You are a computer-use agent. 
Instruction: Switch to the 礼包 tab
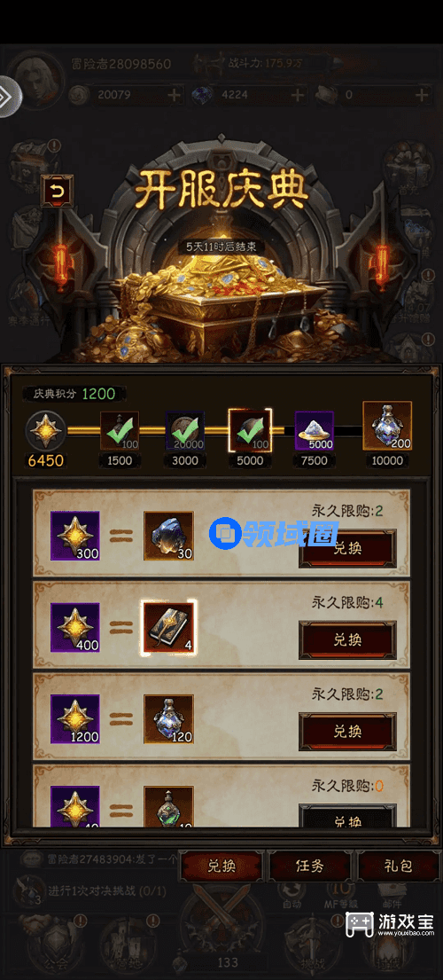click(x=399, y=866)
